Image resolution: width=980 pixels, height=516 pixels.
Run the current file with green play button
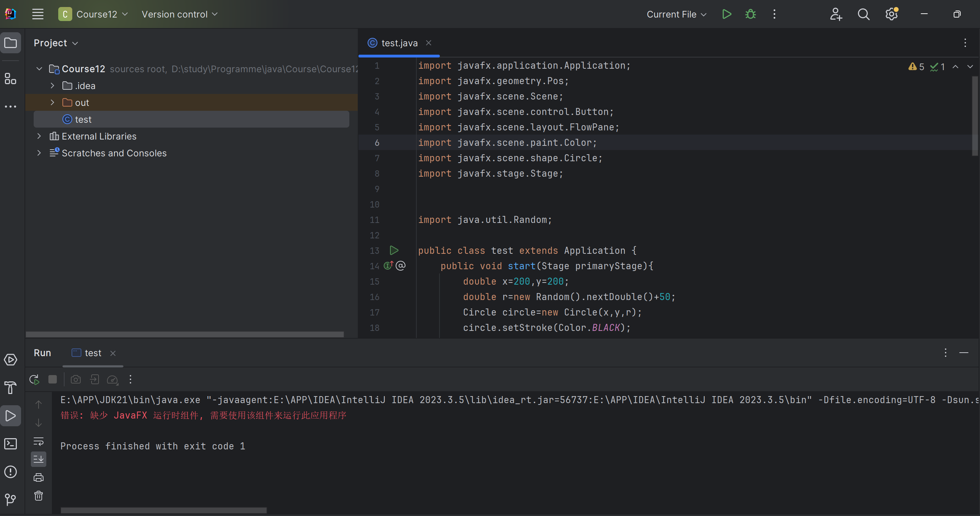[x=727, y=14]
